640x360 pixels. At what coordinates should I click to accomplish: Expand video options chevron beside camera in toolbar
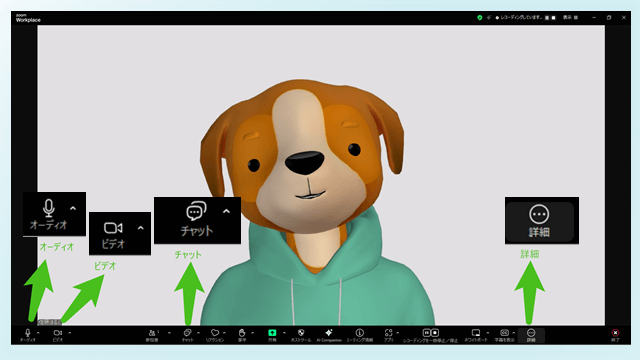[69, 333]
